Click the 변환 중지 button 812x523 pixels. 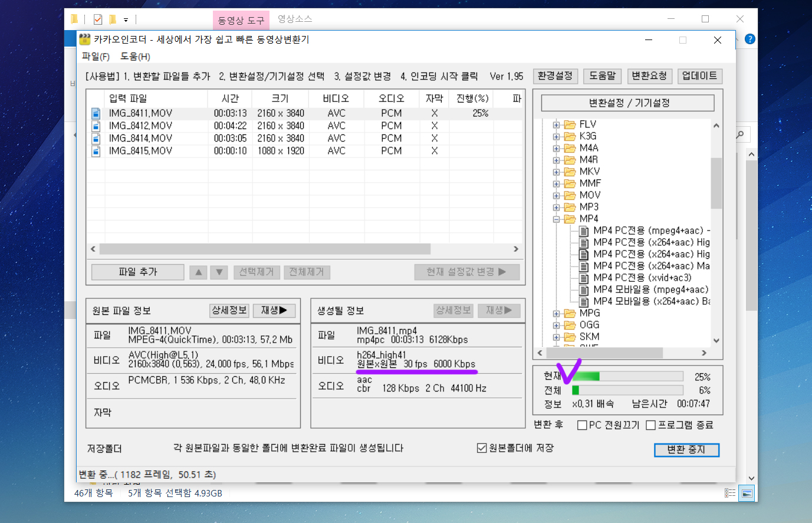coord(686,450)
